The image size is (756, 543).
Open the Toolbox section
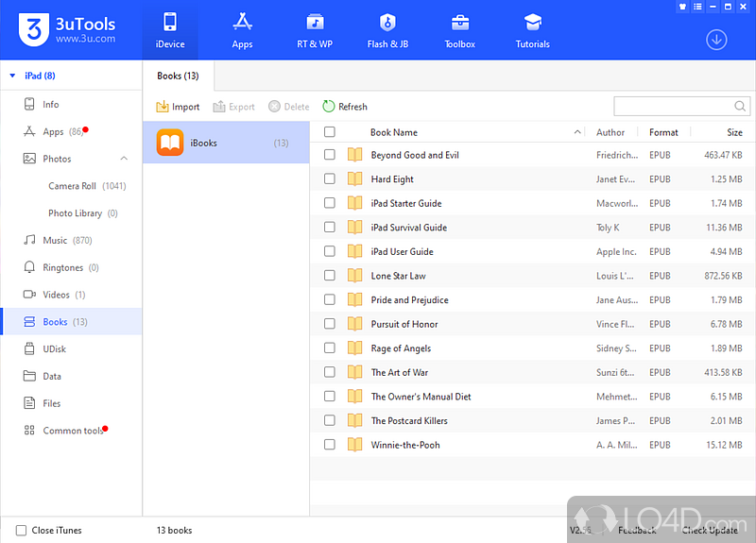(459, 31)
